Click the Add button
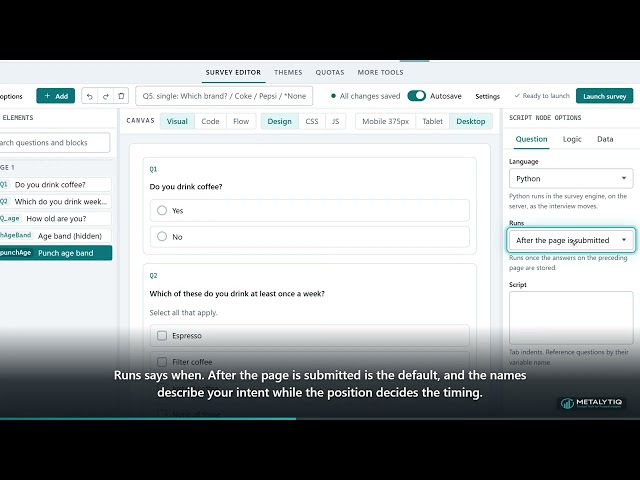This screenshot has width=640, height=480. click(x=56, y=96)
